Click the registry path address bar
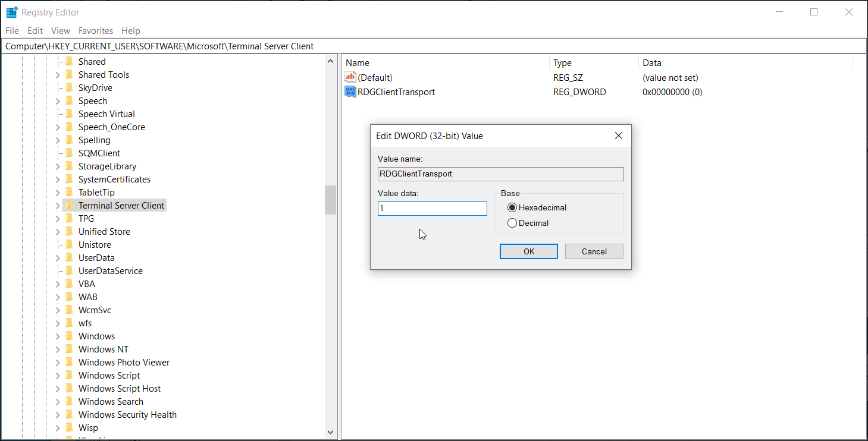The height and width of the screenshot is (441, 868). click(x=434, y=46)
